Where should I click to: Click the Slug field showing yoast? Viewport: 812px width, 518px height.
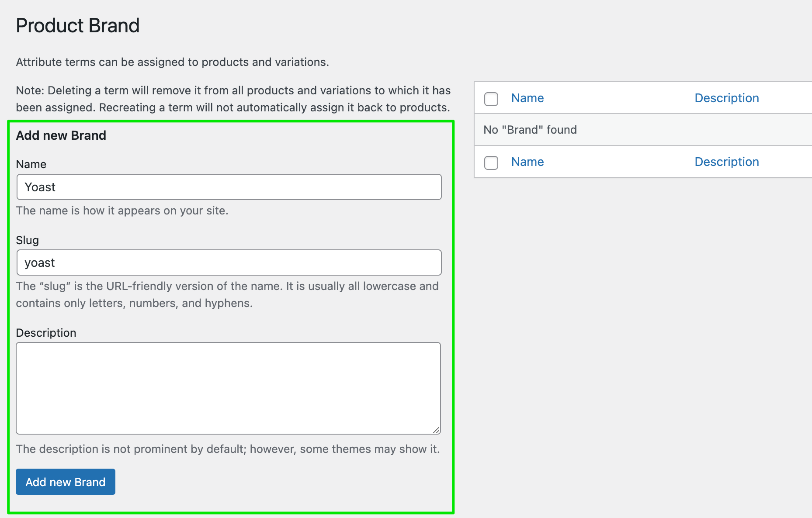coord(229,262)
